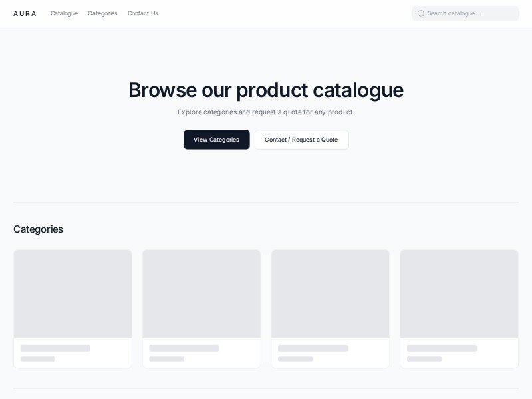Screen dimensions: 532x399
Task: Click Contact / Request a Quote button
Action: click(301, 140)
